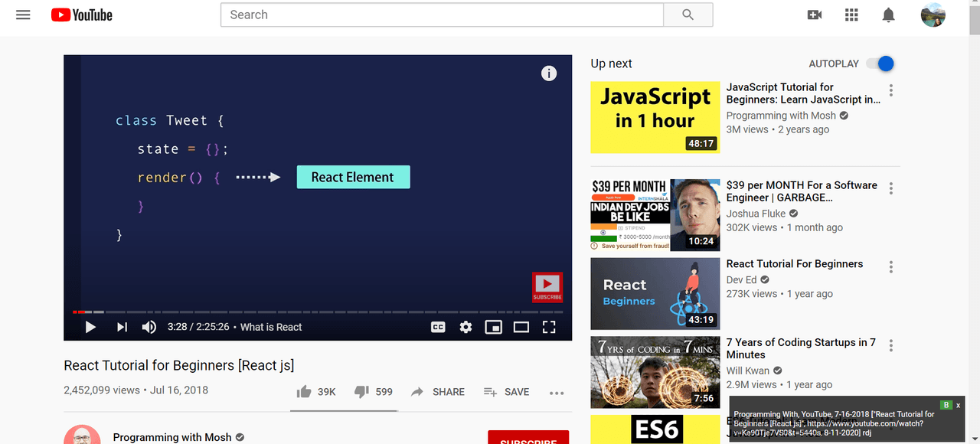The height and width of the screenshot is (444, 980).
Task: Open options for React Tutorial For Beginners
Action: pyautogui.click(x=890, y=267)
